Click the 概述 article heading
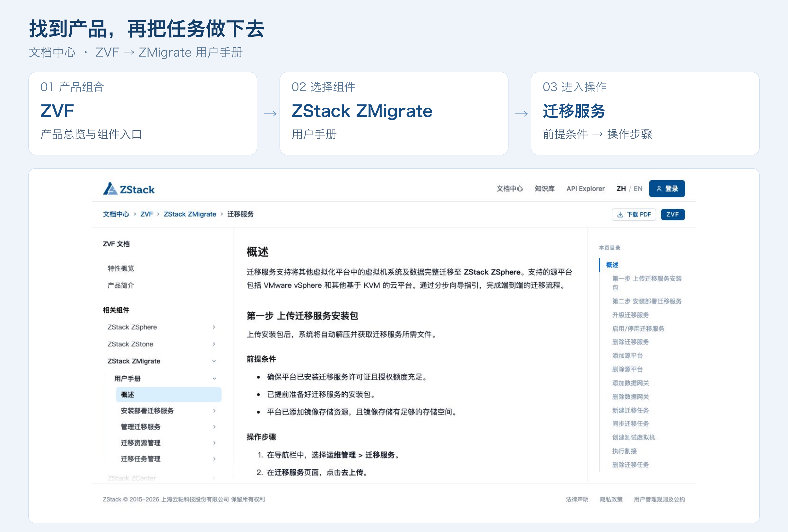 pyautogui.click(x=257, y=252)
